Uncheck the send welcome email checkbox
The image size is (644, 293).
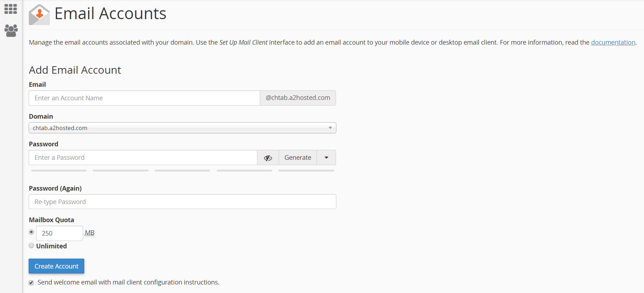tap(32, 283)
